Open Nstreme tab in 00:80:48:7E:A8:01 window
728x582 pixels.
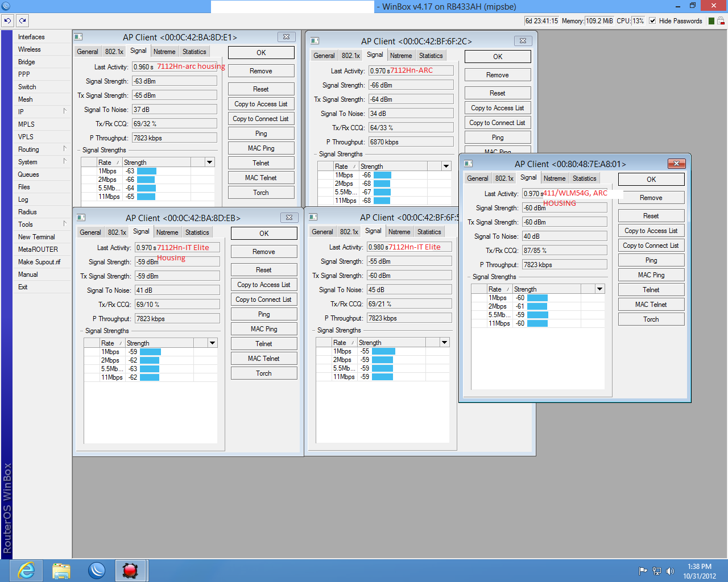tap(555, 178)
